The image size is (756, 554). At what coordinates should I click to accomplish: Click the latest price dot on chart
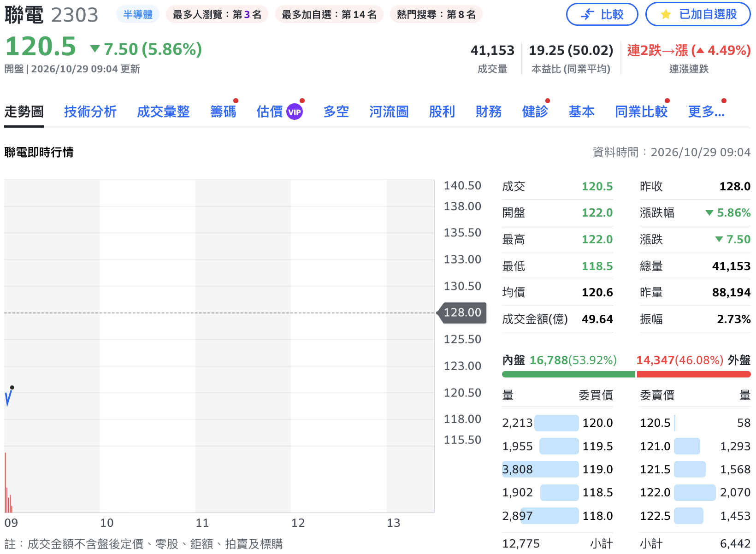pyautogui.click(x=12, y=388)
